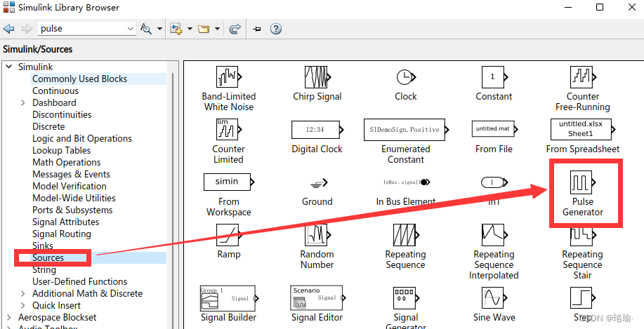Select the Math Operations library
This screenshot has height=329, width=644.
[67, 162]
